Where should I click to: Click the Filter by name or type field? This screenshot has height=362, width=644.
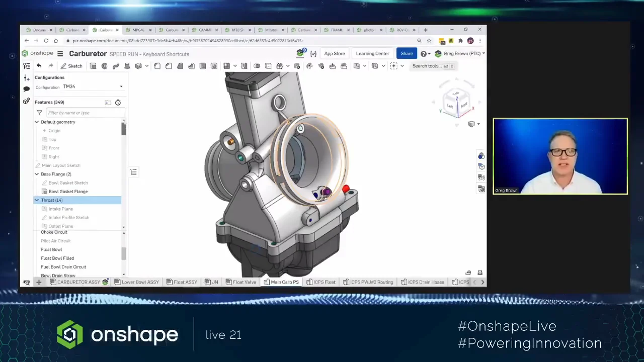tap(85, 113)
